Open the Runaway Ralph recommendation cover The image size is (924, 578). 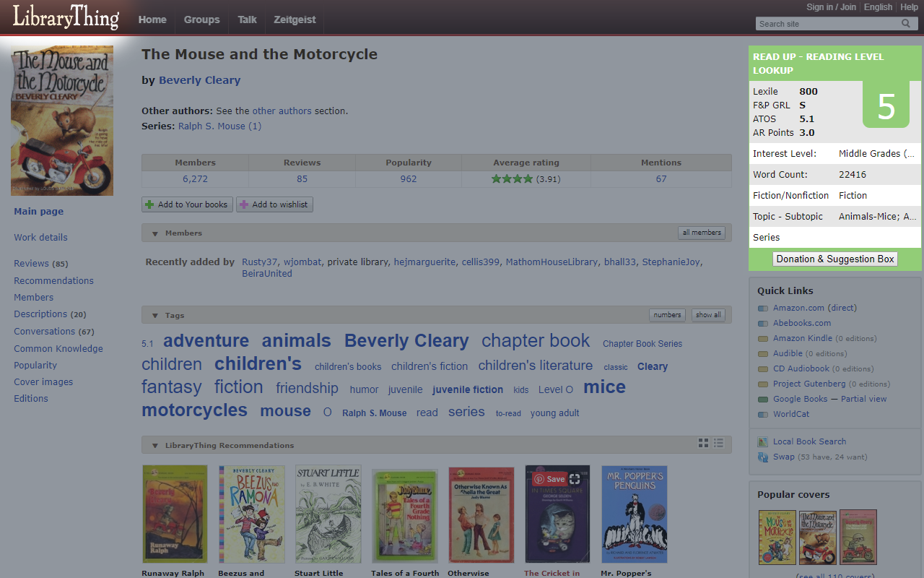pos(175,514)
